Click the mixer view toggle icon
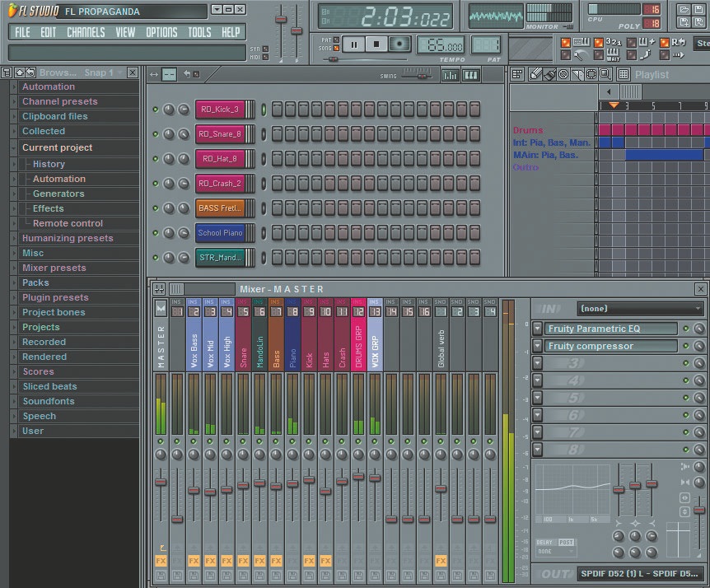This screenshot has width=710, height=588. 159,289
